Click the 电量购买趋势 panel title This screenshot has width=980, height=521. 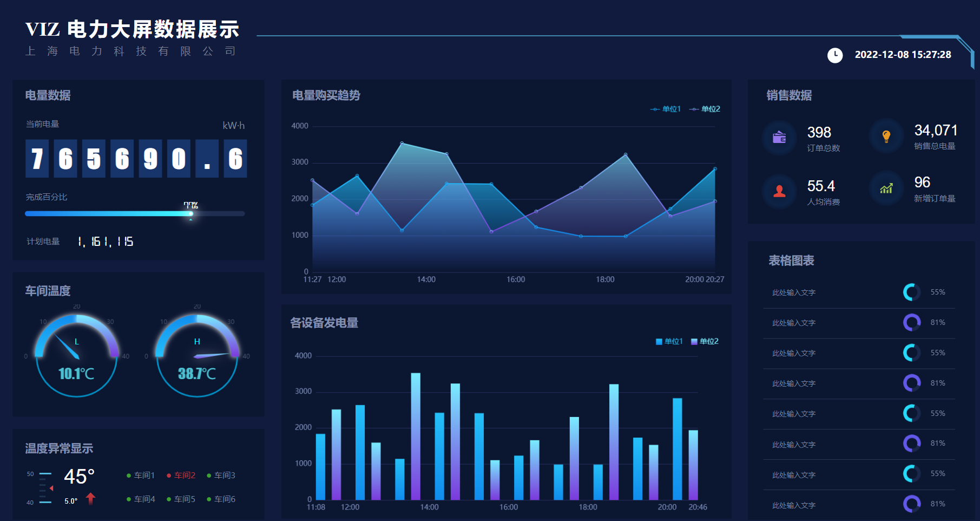coord(326,96)
